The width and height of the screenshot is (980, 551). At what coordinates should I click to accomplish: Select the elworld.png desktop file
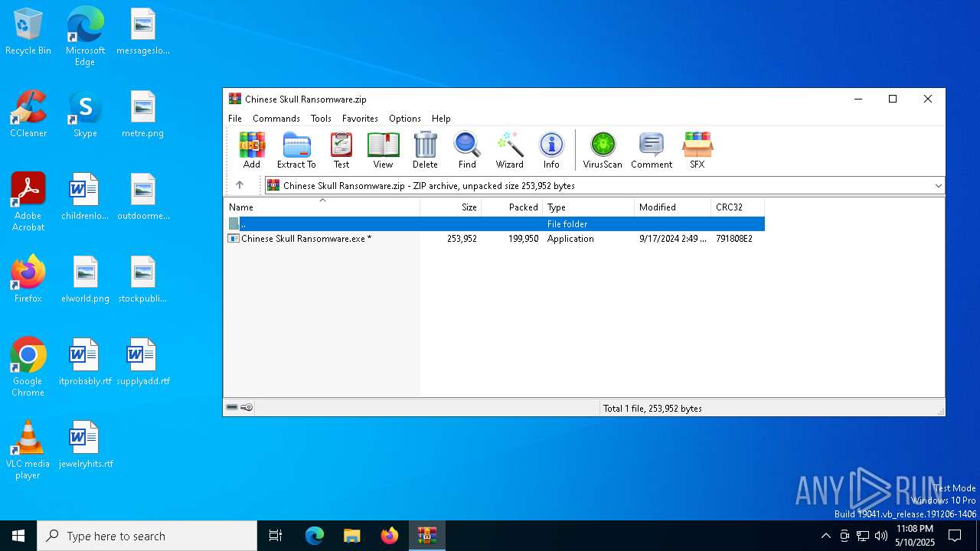(85, 280)
